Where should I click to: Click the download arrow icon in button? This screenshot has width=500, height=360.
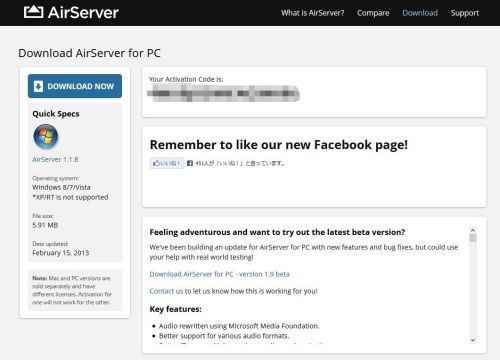click(x=38, y=86)
